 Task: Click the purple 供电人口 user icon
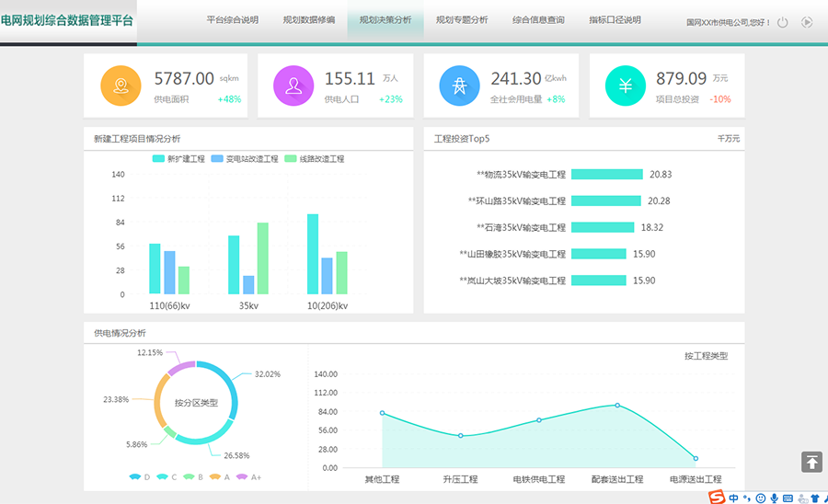[293, 86]
